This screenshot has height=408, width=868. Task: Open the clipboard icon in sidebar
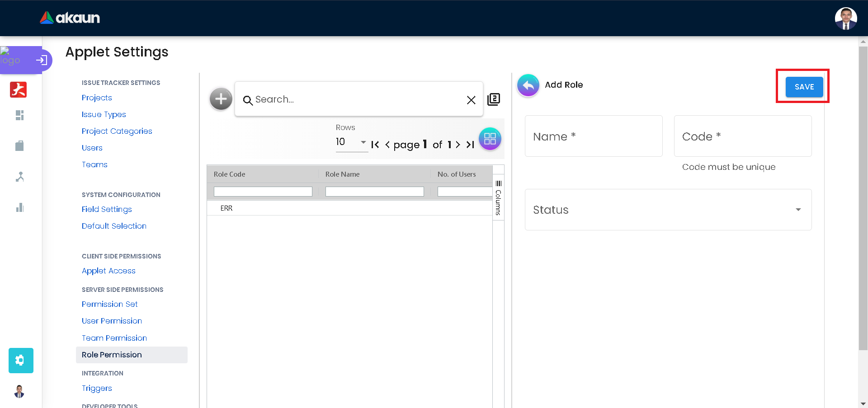tap(19, 145)
